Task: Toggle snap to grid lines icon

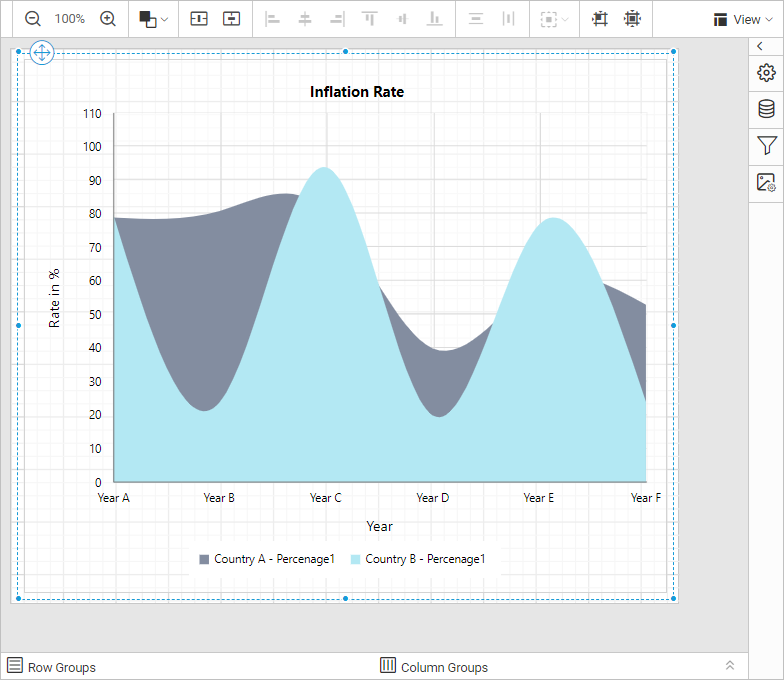Action: tap(600, 19)
